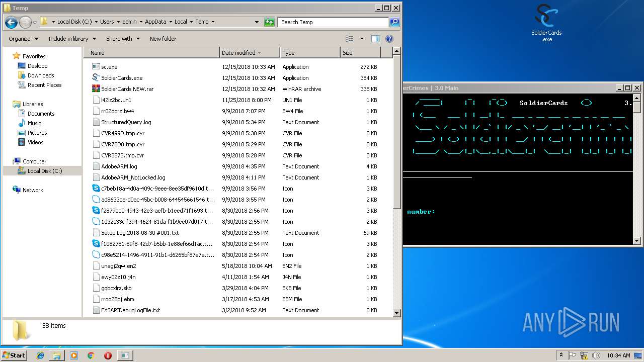Image resolution: width=644 pixels, height=362 pixels.
Task: Click the file list scroll down arrow
Action: point(396,313)
